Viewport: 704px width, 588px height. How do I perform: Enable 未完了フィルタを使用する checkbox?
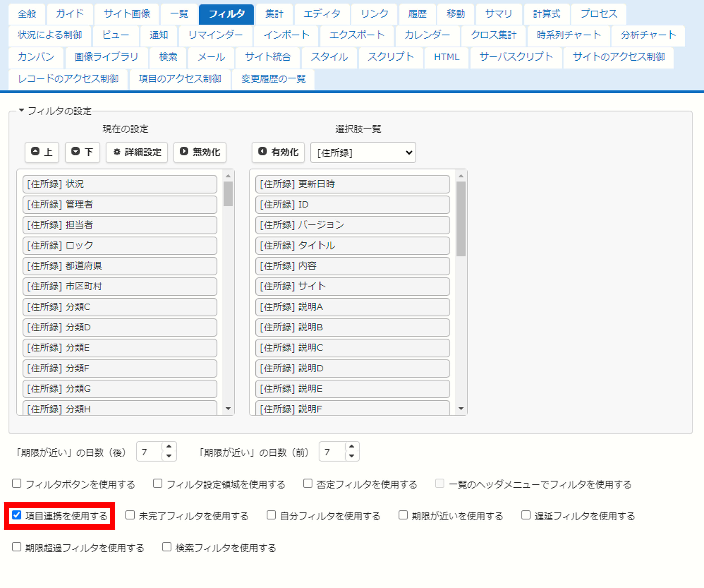click(130, 515)
